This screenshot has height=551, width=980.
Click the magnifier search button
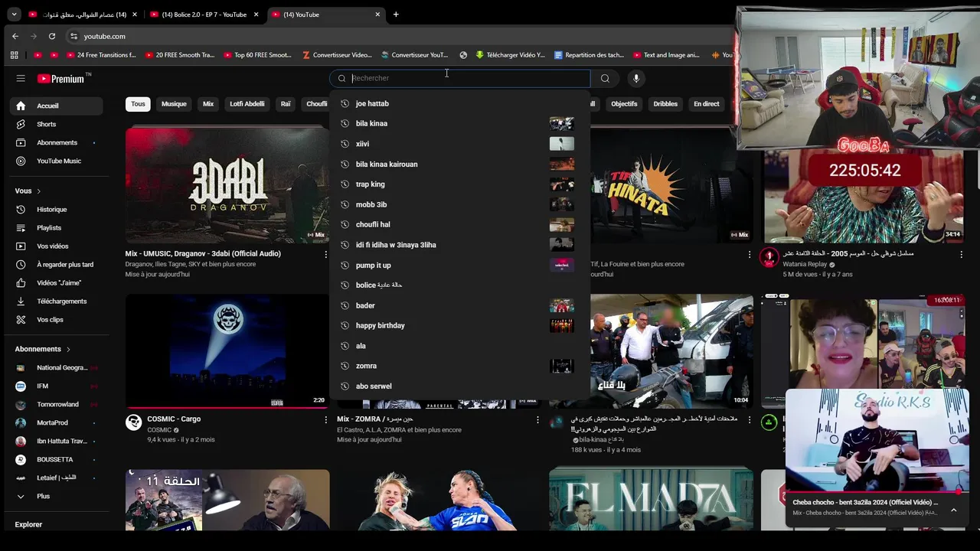(x=605, y=78)
